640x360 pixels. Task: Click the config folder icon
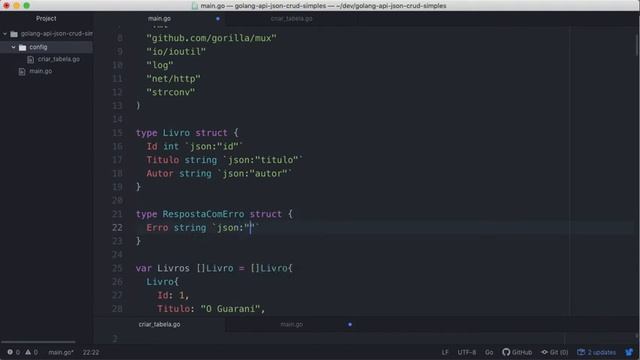pos(22,48)
